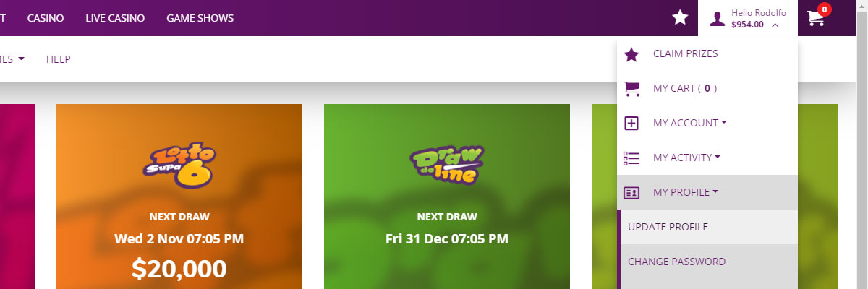This screenshot has height=289, width=868.
Task: Click the plus box icon for My Account
Action: tap(631, 123)
